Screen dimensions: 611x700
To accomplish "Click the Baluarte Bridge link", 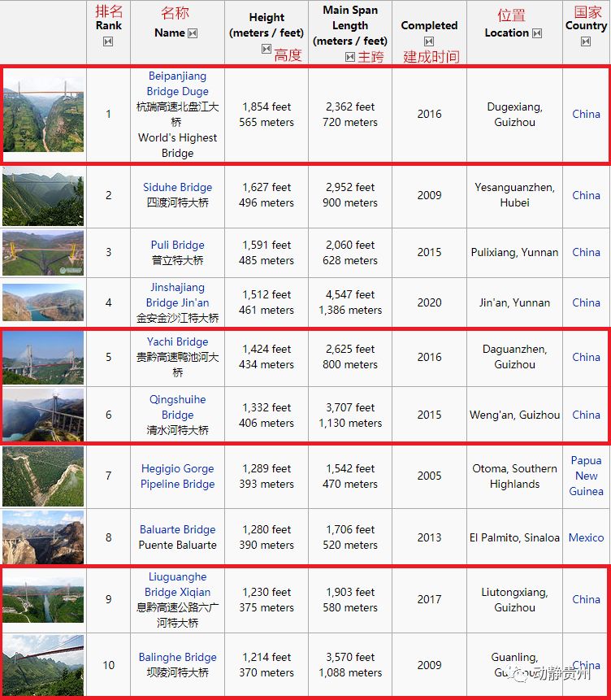I will [x=177, y=529].
